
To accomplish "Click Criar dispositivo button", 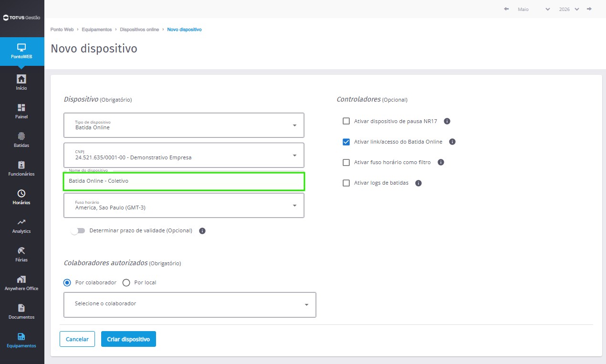I will click(x=128, y=339).
